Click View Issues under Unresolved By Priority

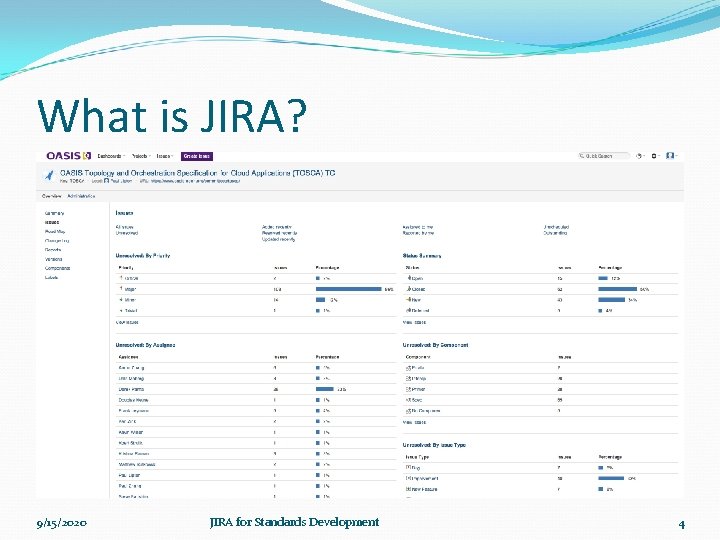[x=127, y=322]
